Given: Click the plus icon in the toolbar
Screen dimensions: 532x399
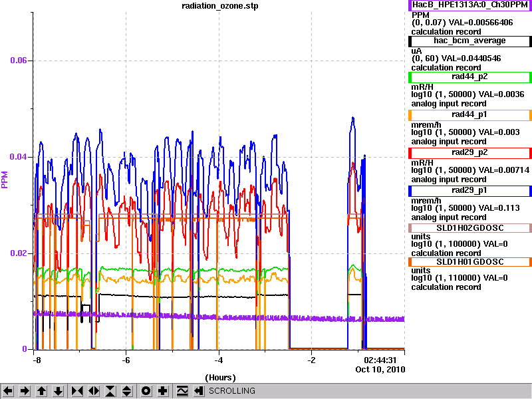Looking at the screenshot, I should 163,391.
